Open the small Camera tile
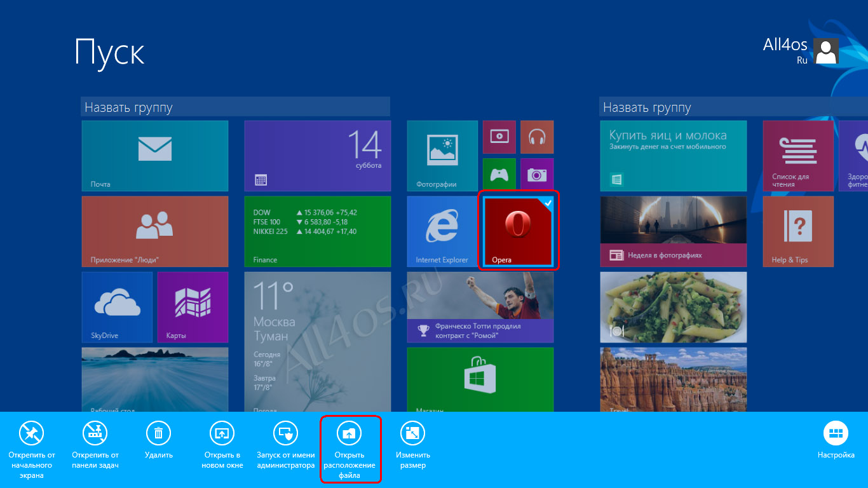Screen dimensions: 868x488 (537, 175)
